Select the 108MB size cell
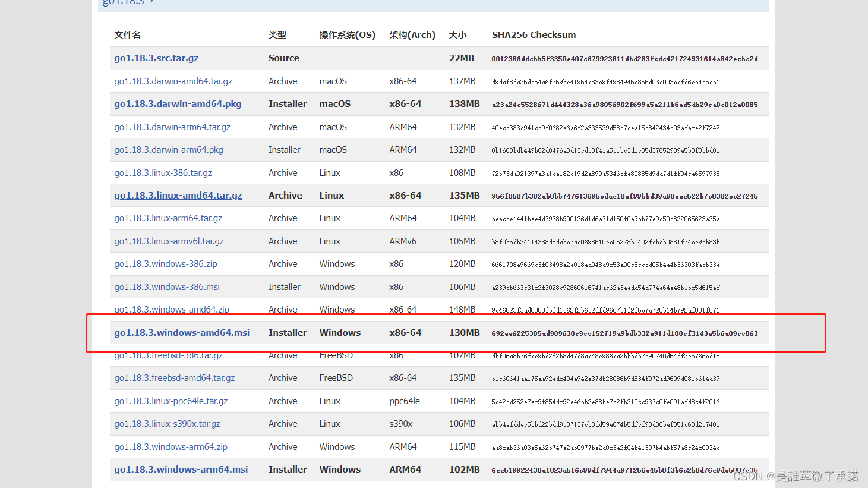This screenshot has height=488, width=868. pos(462,173)
